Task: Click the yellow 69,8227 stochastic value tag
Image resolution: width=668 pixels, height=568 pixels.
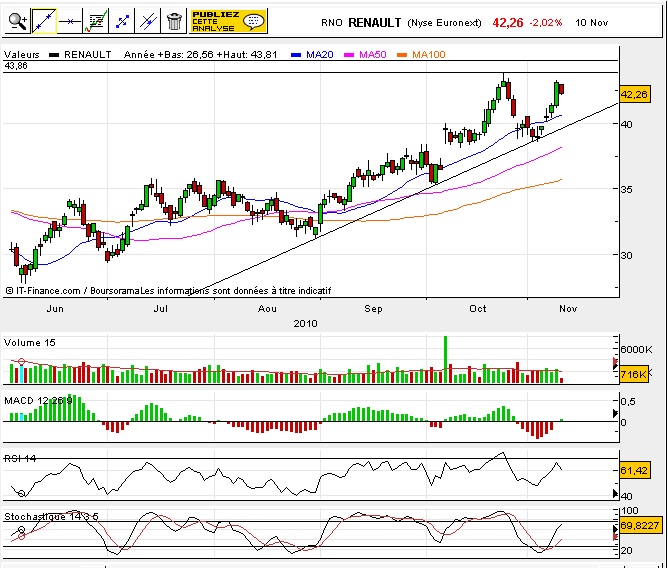Action: (x=639, y=525)
